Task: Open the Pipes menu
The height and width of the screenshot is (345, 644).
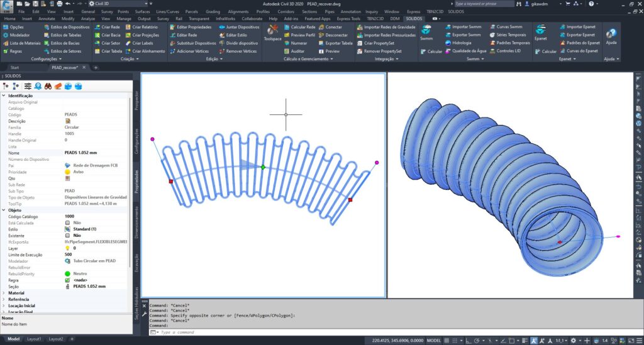Action: click(330, 12)
